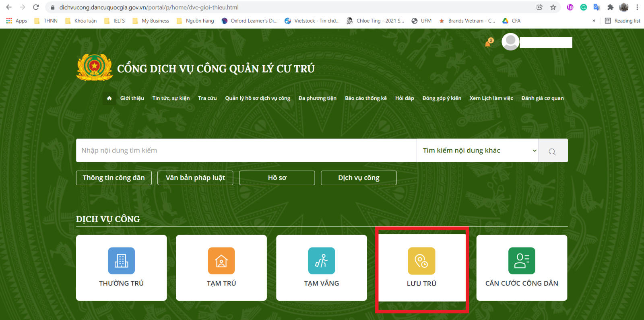Image resolution: width=644 pixels, height=320 pixels.
Task: Click the LƯU TRÚ card label
Action: tap(421, 283)
